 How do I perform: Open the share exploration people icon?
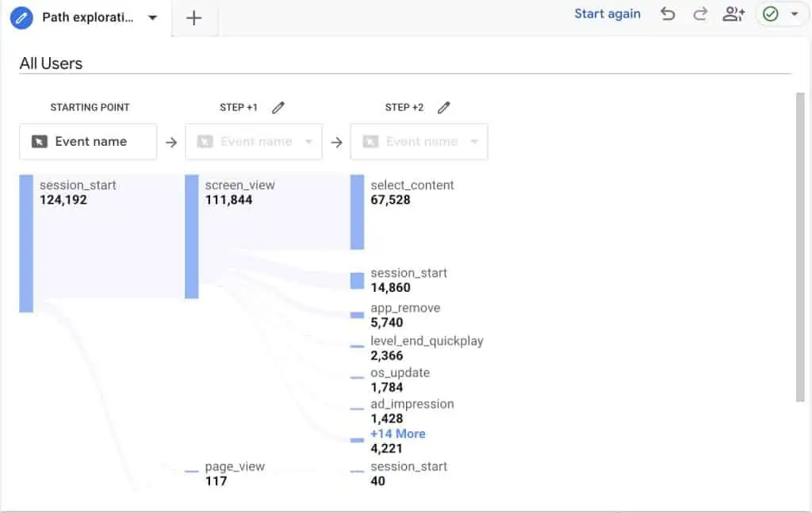click(x=733, y=13)
